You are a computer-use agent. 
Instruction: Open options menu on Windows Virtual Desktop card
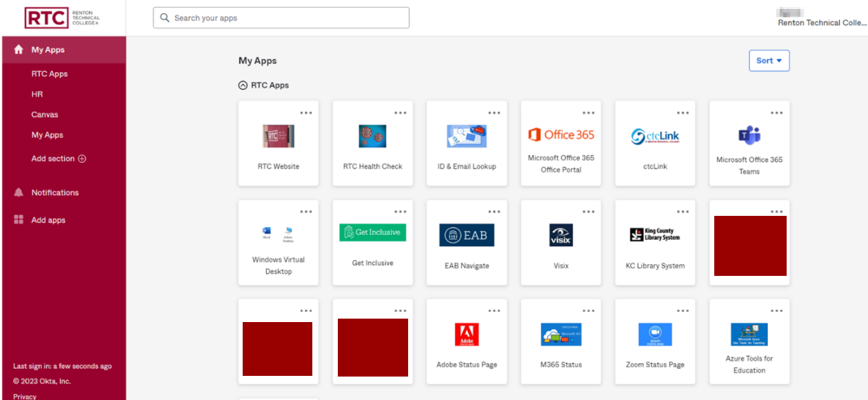pos(305,212)
